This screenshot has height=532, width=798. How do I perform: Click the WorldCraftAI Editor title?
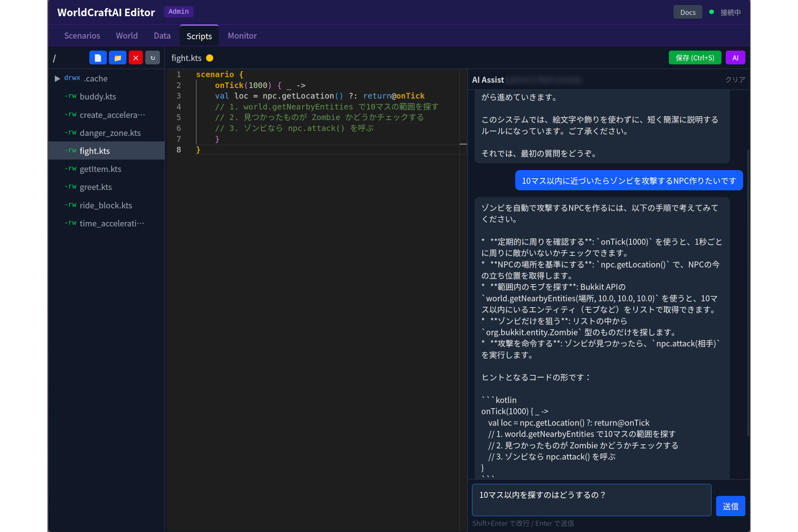pos(106,12)
